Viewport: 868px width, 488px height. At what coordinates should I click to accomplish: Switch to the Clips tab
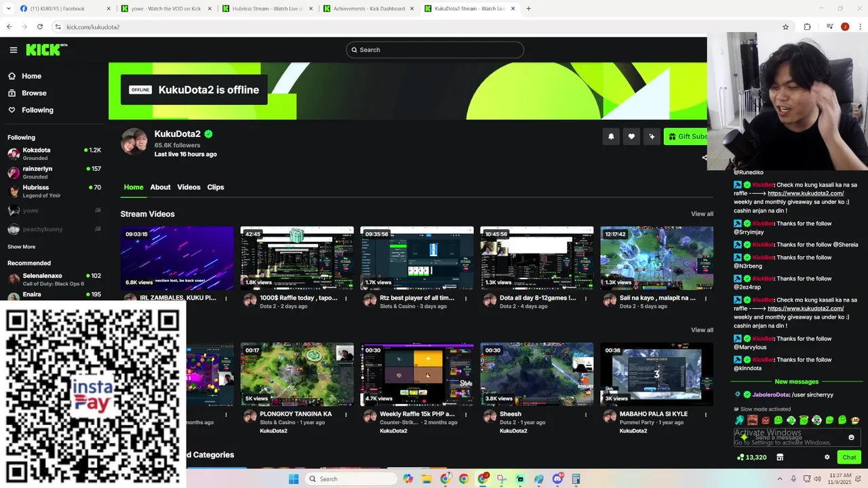pos(216,187)
